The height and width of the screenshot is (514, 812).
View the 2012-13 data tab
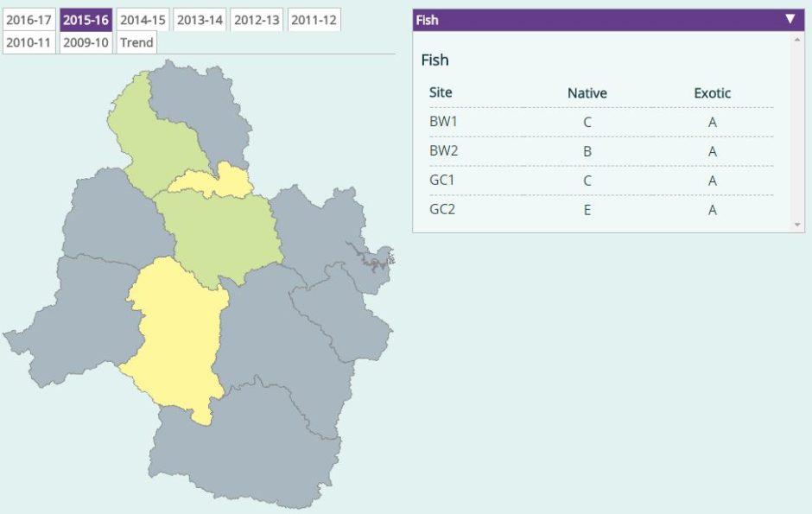(x=257, y=20)
